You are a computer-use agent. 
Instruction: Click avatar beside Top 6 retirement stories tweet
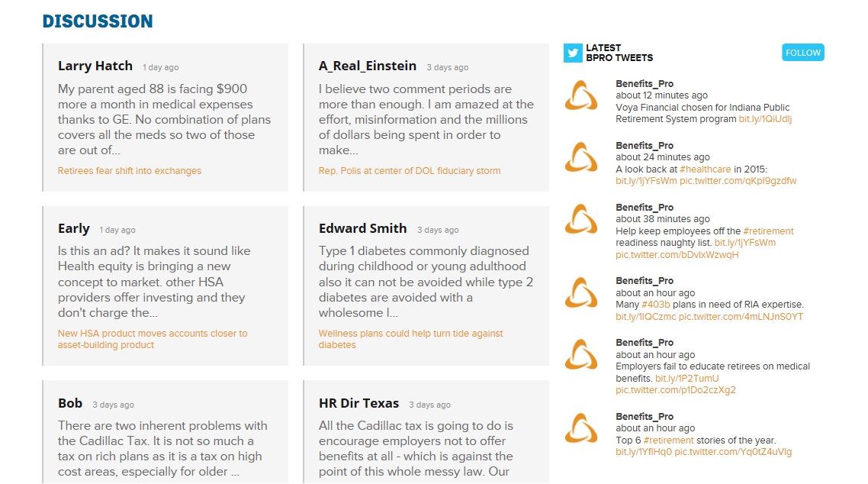click(581, 429)
